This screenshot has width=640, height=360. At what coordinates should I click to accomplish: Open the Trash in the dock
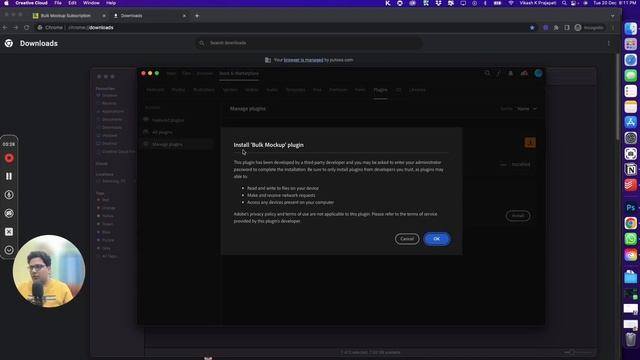[x=631, y=339]
